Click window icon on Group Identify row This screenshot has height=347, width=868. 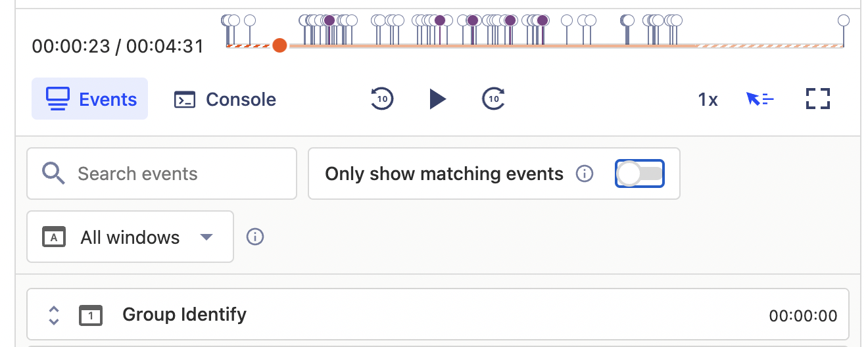90,315
